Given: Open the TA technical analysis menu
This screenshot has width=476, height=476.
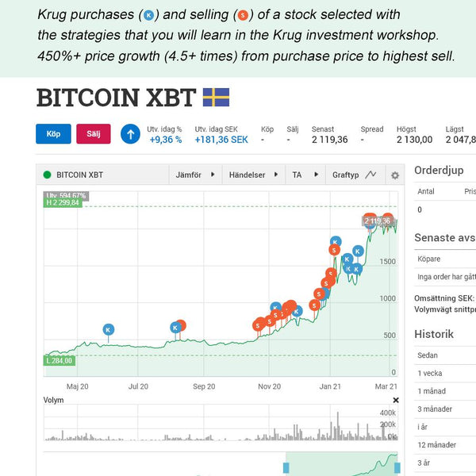Looking at the screenshot, I should [305, 175].
